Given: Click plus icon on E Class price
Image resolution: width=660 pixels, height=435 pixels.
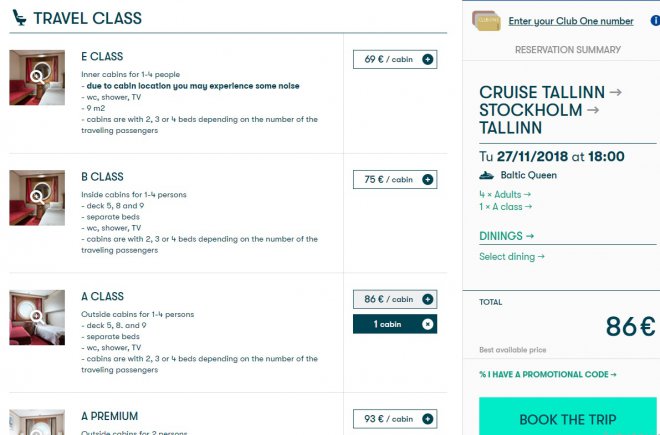Looking at the screenshot, I should (x=428, y=60).
